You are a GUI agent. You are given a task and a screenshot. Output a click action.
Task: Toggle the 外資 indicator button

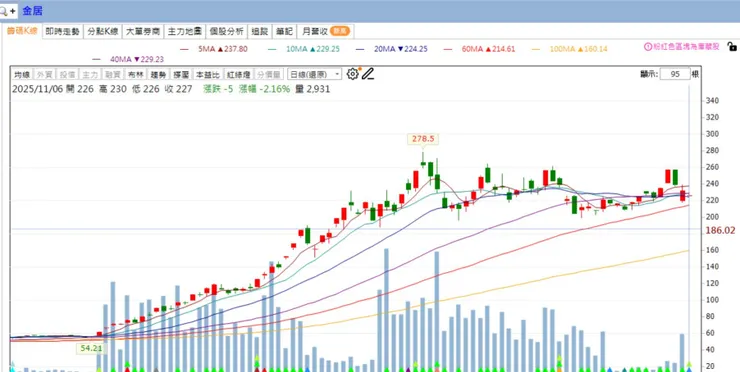45,75
